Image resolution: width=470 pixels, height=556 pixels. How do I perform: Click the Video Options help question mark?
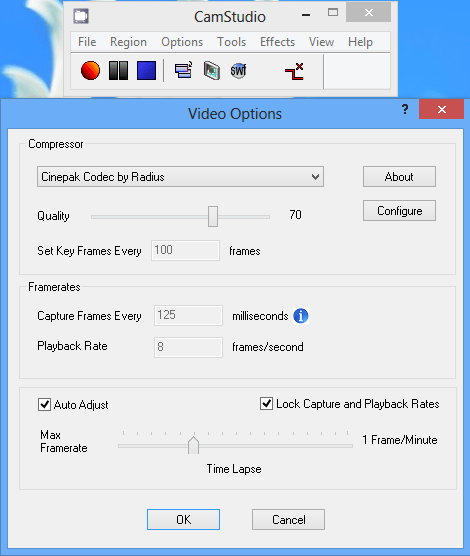click(405, 109)
